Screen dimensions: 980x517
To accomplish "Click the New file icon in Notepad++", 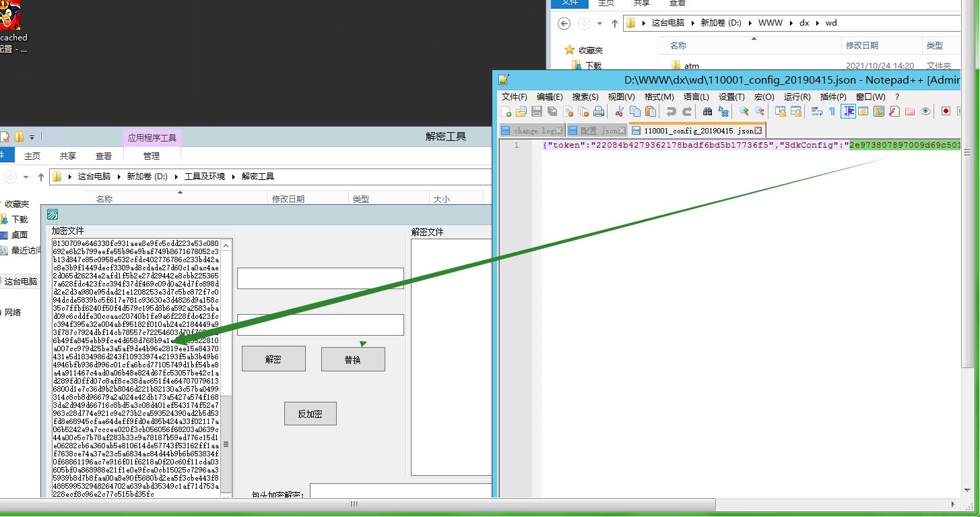I will tap(506, 112).
